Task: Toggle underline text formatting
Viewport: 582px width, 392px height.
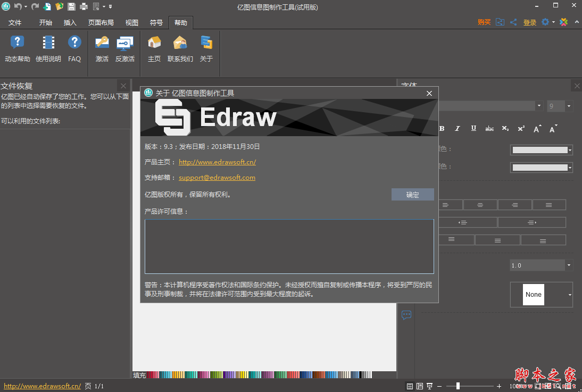Action: [x=473, y=128]
